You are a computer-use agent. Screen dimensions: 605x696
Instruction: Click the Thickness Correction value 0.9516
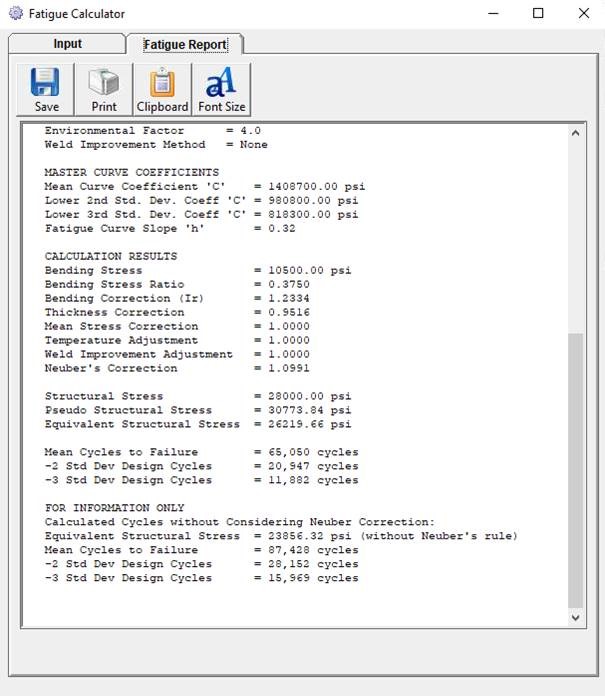[289, 312]
